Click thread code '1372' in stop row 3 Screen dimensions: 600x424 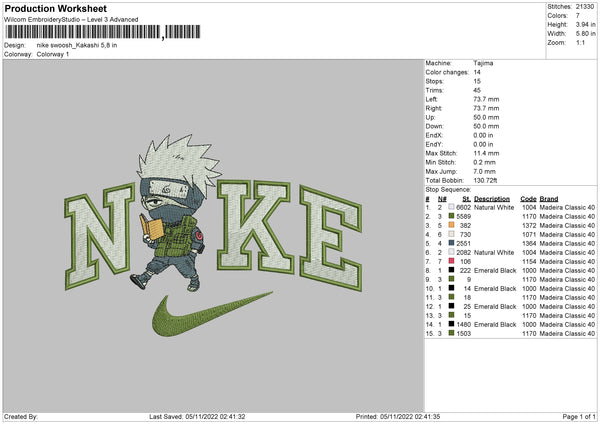pyautogui.click(x=529, y=225)
